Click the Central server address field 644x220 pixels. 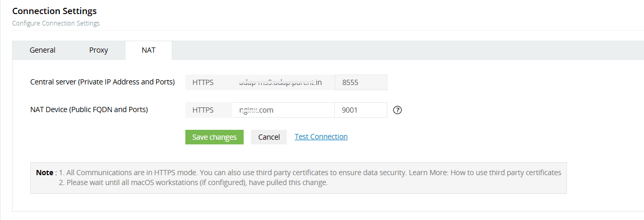[x=280, y=82]
